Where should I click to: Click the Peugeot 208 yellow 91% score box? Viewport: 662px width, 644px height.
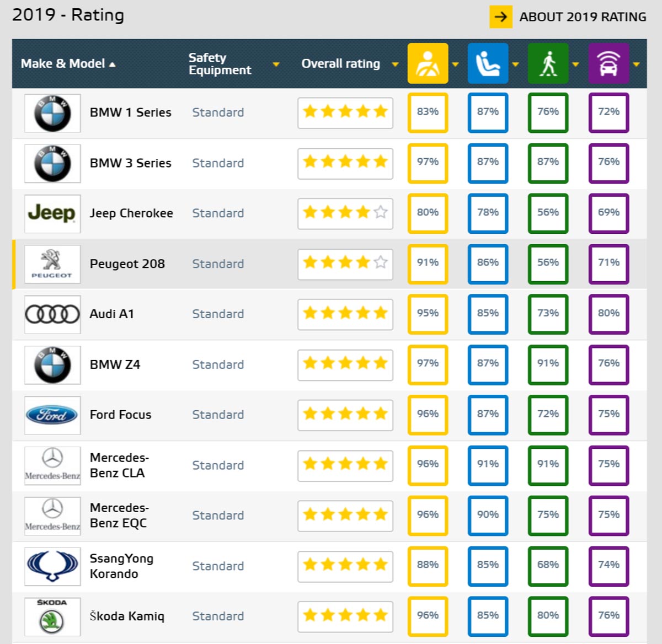[428, 264]
